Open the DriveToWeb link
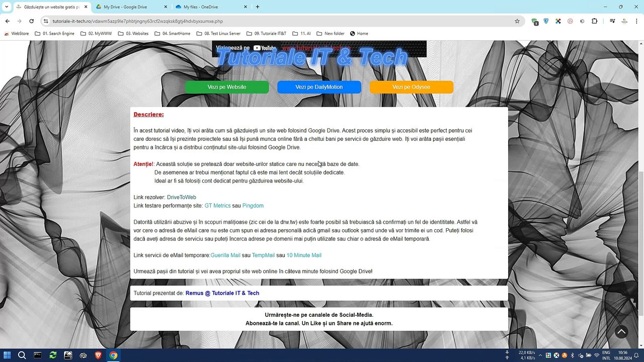Screen dimensions: 644x362 click(182, 197)
